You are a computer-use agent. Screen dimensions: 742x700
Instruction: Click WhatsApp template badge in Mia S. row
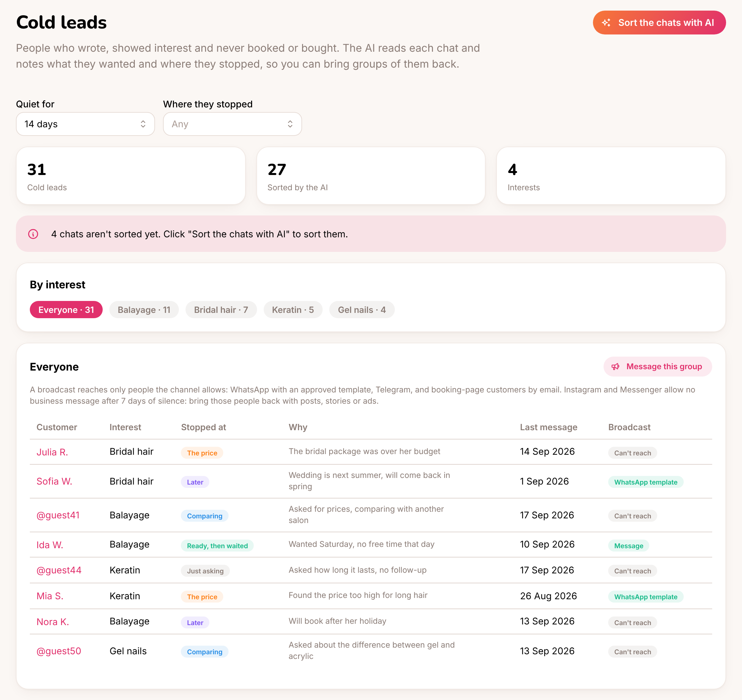(x=646, y=597)
